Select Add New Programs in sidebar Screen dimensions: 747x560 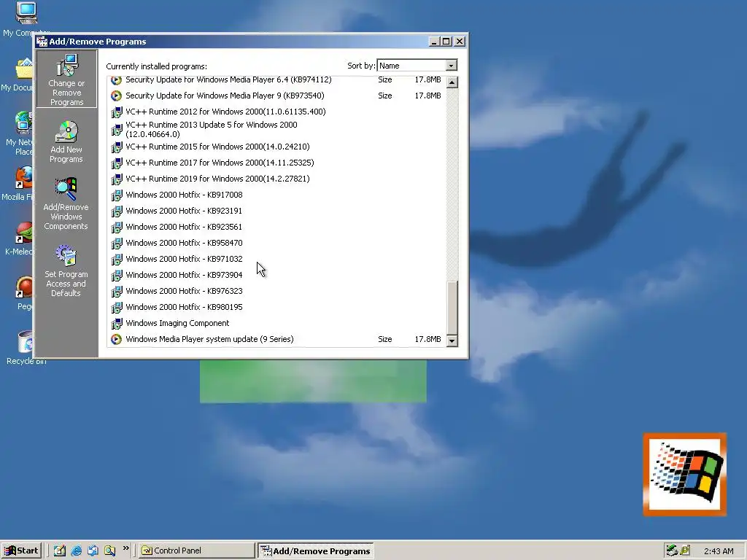[66, 142]
